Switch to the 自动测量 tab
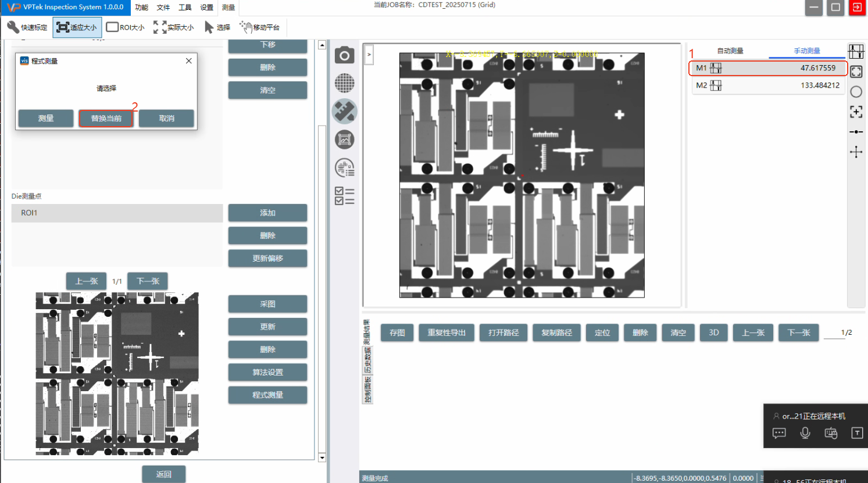The image size is (868, 483). [730, 51]
